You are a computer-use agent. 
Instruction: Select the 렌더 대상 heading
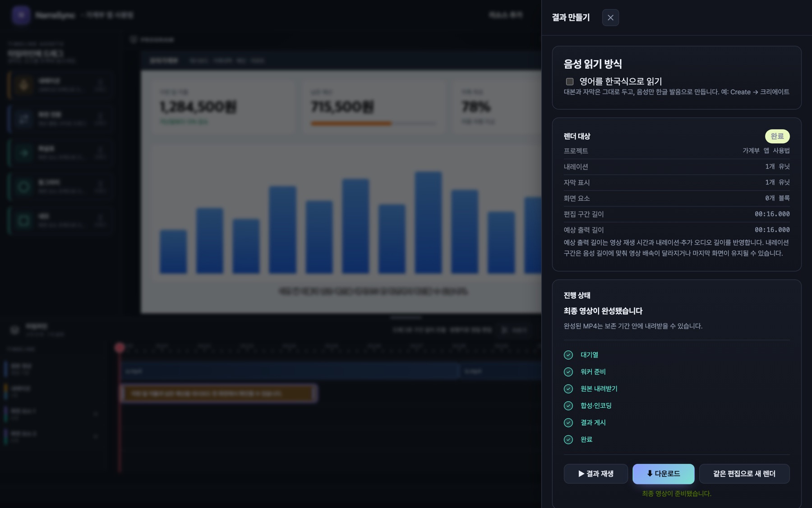pyautogui.click(x=577, y=136)
